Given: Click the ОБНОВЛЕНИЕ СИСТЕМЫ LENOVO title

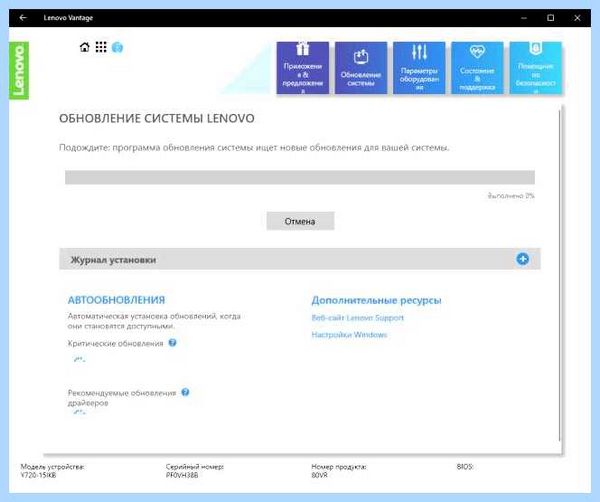Looking at the screenshot, I should coord(157,118).
